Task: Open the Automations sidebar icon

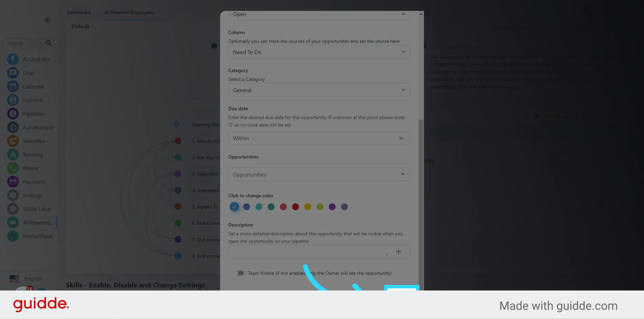Action: (13, 127)
